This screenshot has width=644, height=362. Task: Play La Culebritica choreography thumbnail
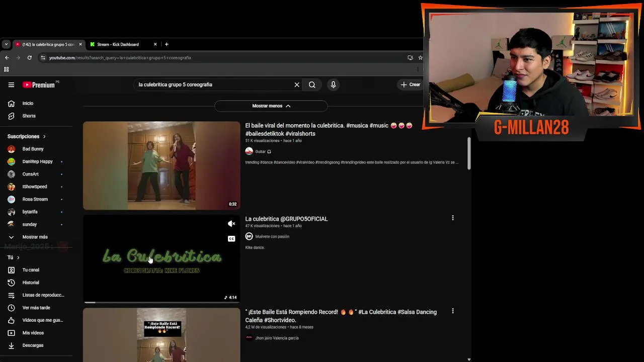[162, 259]
